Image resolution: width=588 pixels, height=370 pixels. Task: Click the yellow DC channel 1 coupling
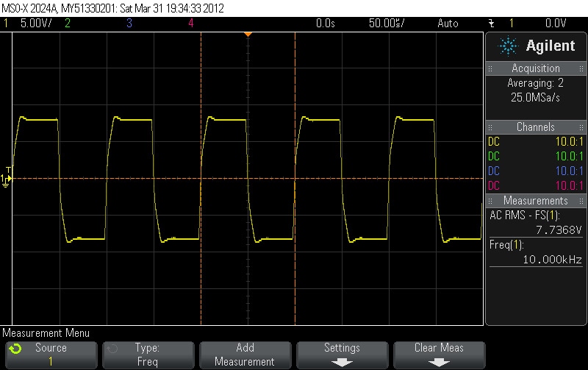click(494, 142)
